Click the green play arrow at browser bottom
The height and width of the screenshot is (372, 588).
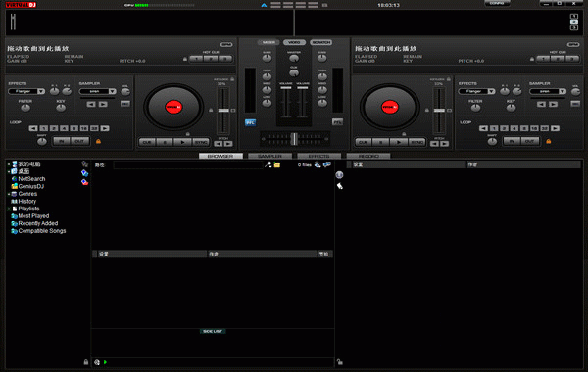coord(106,362)
